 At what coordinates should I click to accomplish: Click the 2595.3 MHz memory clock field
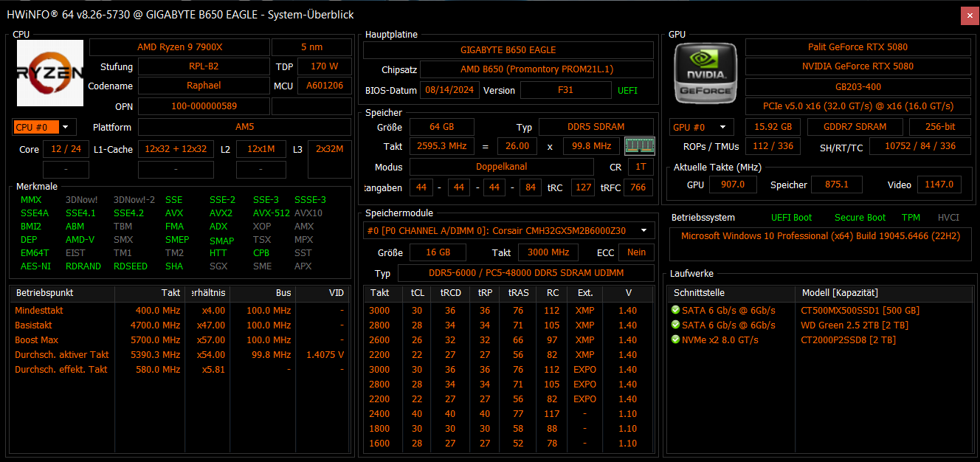click(x=442, y=146)
